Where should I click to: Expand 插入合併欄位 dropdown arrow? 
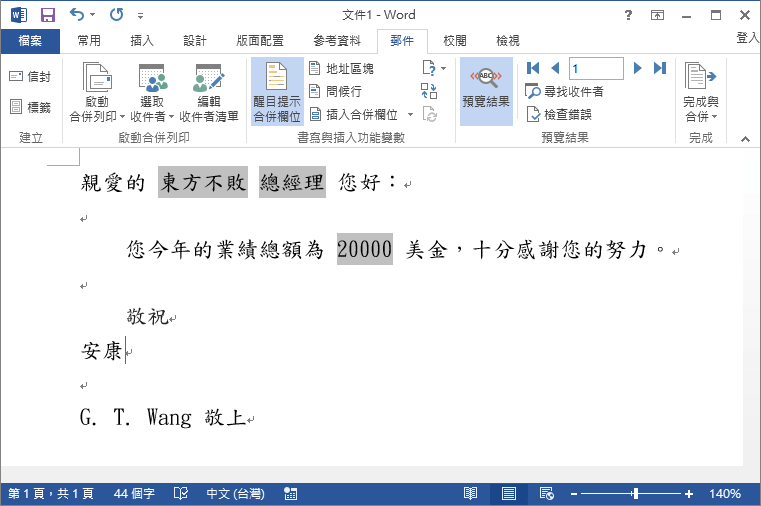pyautogui.click(x=411, y=114)
